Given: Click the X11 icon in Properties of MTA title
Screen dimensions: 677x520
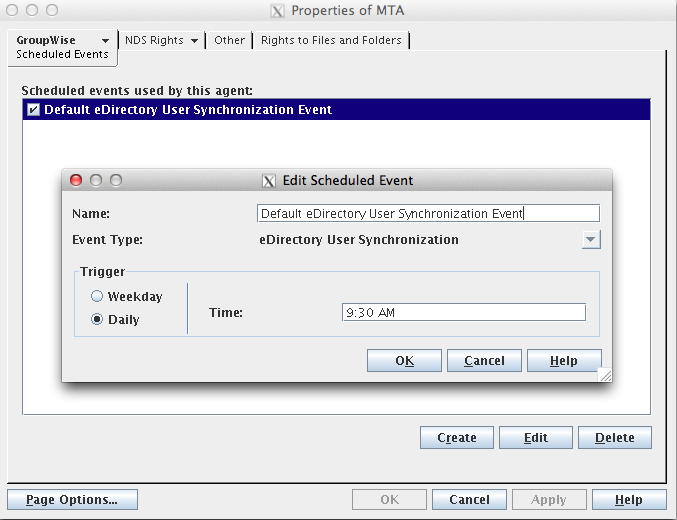Looking at the screenshot, I should 277,11.
